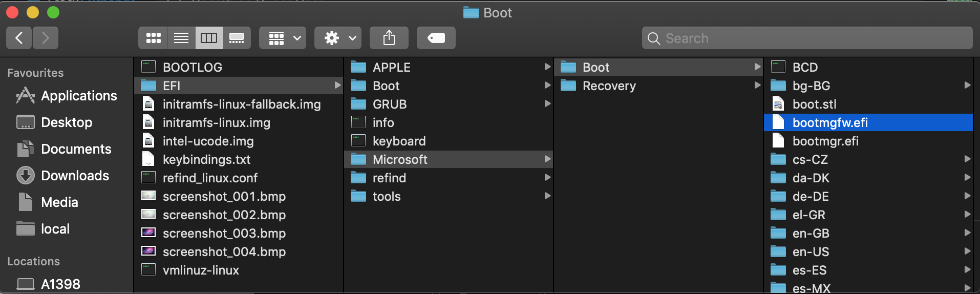The height and width of the screenshot is (294, 980).
Task: Switch to icon view mode
Action: [153, 38]
